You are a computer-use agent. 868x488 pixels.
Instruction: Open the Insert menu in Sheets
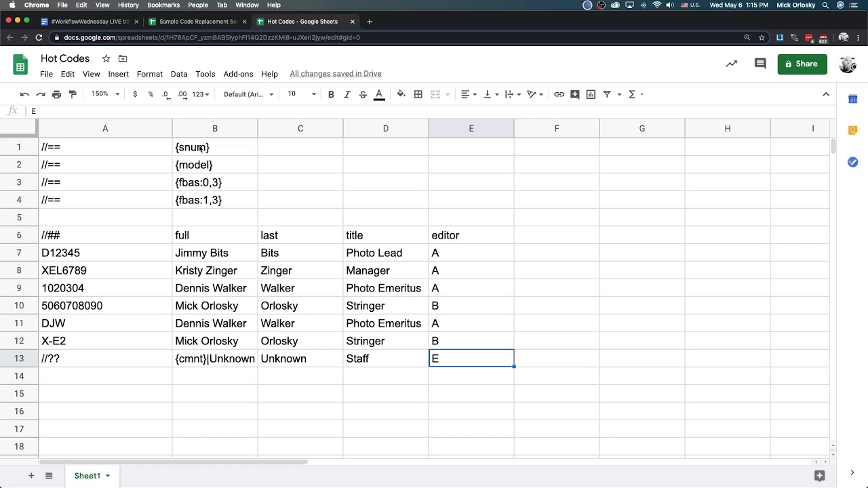[x=118, y=74]
